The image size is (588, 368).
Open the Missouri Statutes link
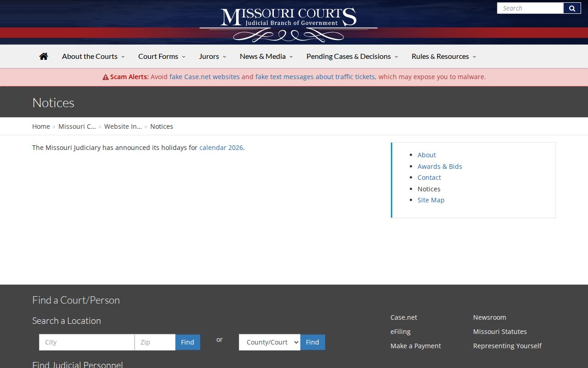[500, 332]
